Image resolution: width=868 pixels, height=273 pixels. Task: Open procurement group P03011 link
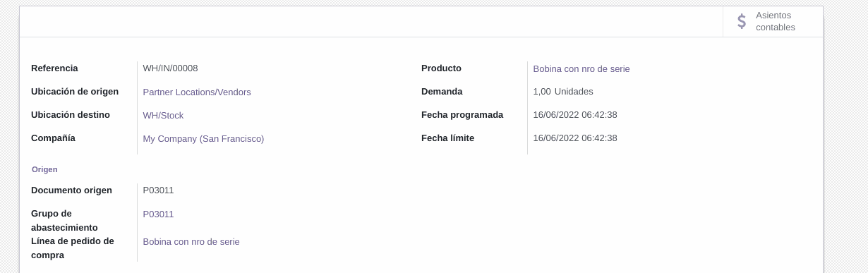(158, 214)
